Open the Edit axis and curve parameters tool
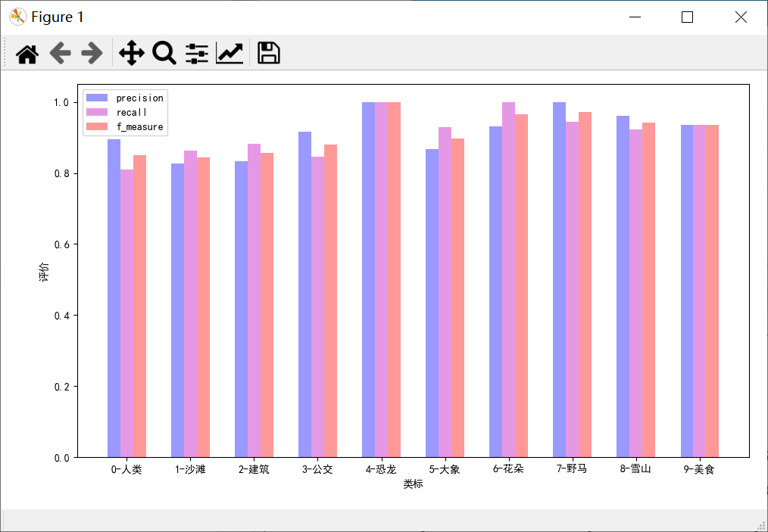This screenshot has height=532, width=768. point(229,53)
